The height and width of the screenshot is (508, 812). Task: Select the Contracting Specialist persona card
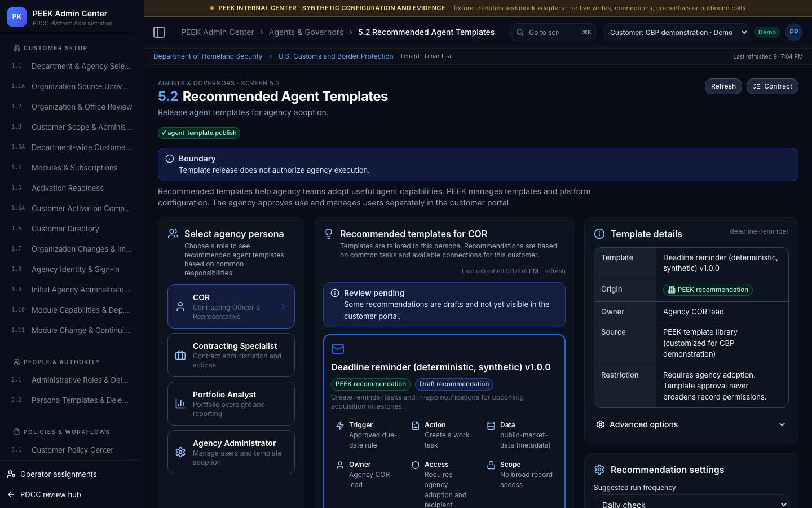click(231, 355)
